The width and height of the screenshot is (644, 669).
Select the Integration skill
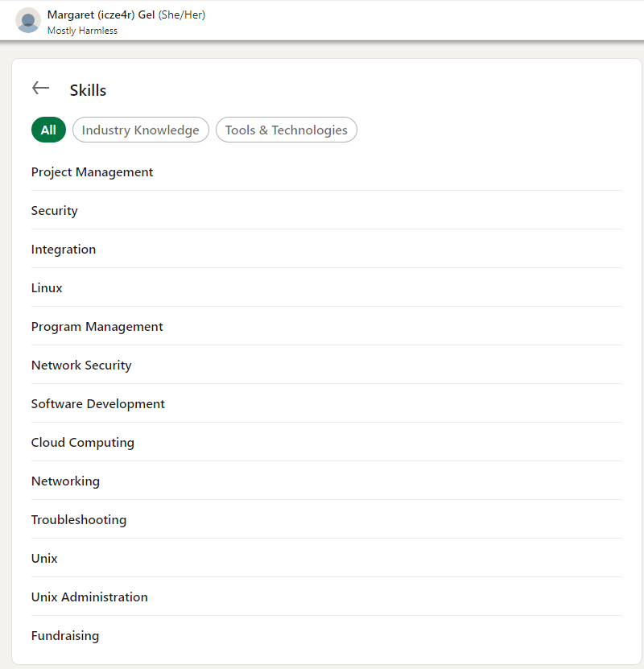tap(64, 250)
